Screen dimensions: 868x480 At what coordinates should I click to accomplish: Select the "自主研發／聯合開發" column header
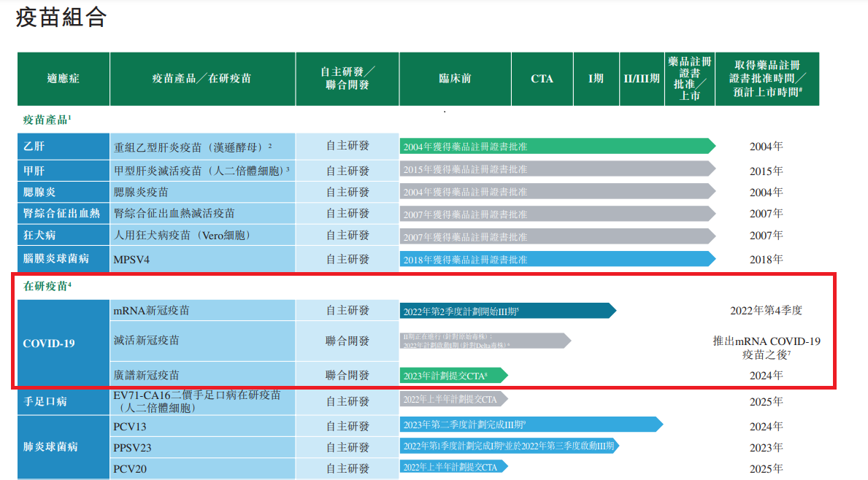(347, 79)
